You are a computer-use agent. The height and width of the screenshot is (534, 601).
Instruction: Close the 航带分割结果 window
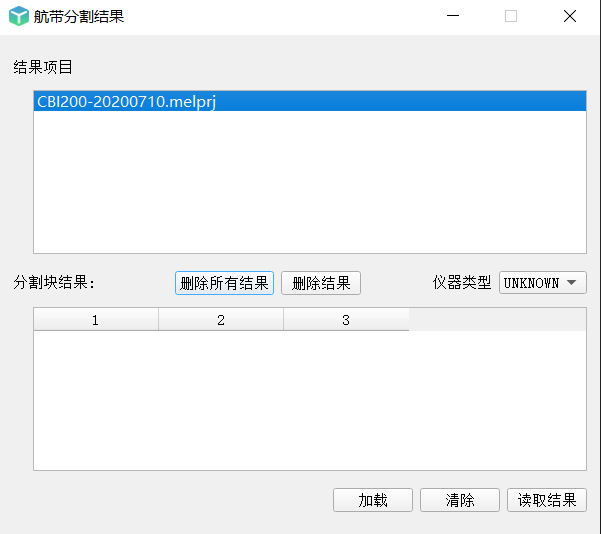point(570,16)
